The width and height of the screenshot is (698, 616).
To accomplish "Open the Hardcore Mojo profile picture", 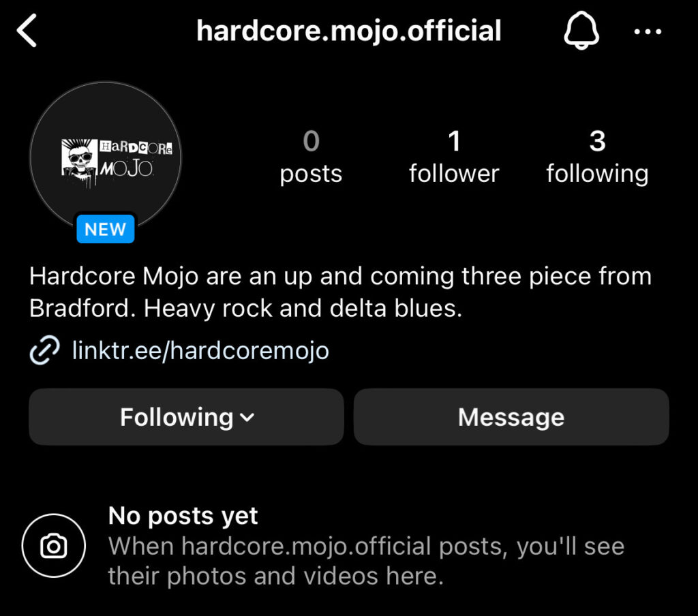I will tap(106, 157).
